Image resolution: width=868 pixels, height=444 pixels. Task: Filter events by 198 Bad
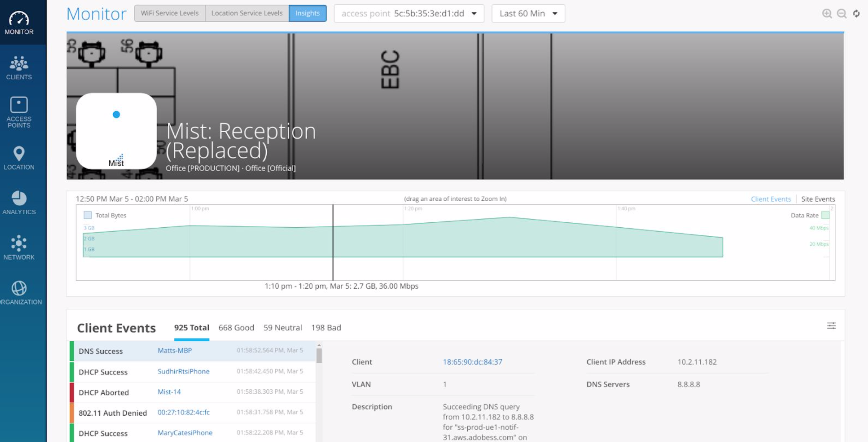[326, 328]
